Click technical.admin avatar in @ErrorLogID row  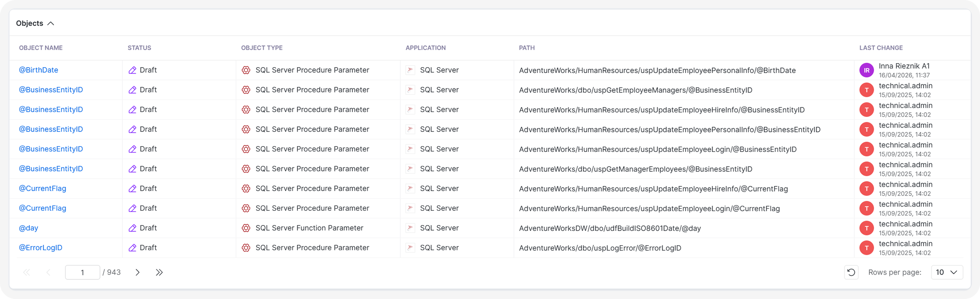click(x=866, y=248)
